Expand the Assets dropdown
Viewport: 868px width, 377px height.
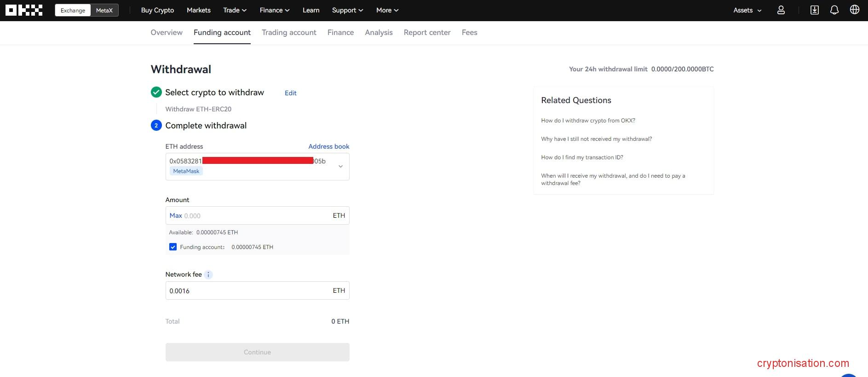[x=747, y=10]
